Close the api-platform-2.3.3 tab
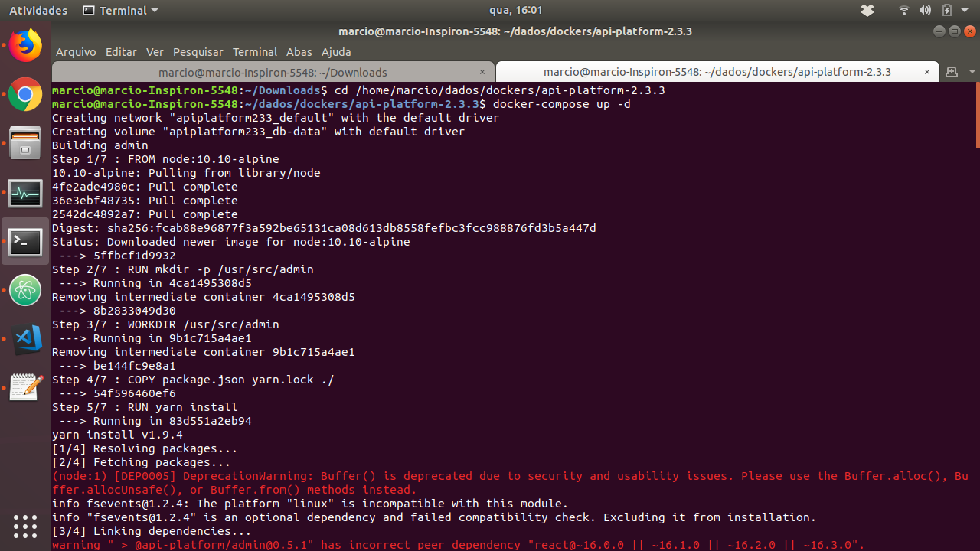980x551 pixels. [x=926, y=72]
